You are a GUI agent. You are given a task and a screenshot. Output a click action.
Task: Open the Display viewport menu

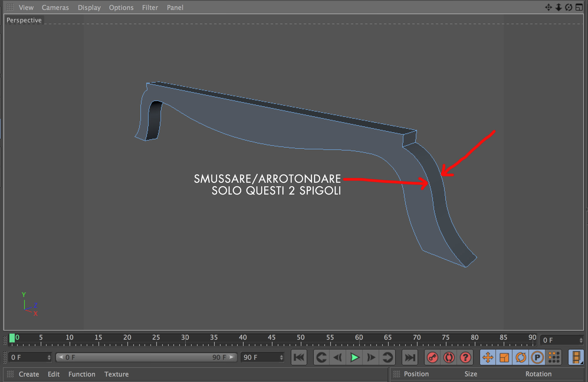click(89, 7)
